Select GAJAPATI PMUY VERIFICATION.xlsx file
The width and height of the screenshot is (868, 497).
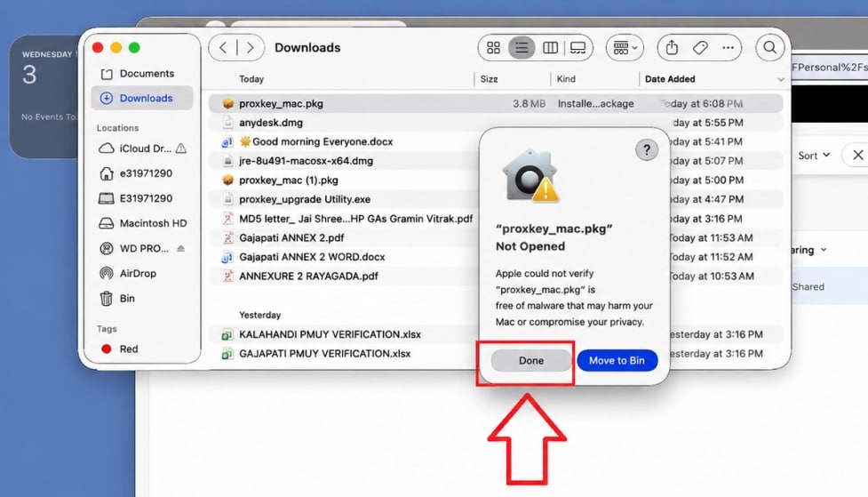point(324,354)
